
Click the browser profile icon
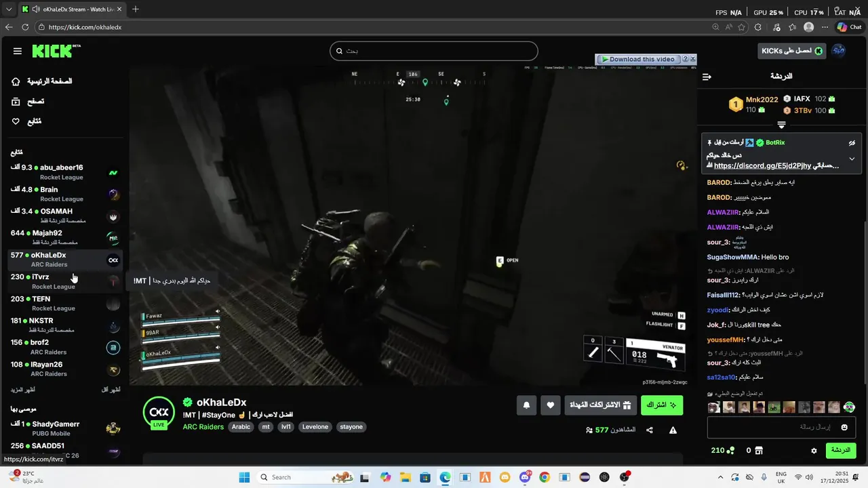808,27
